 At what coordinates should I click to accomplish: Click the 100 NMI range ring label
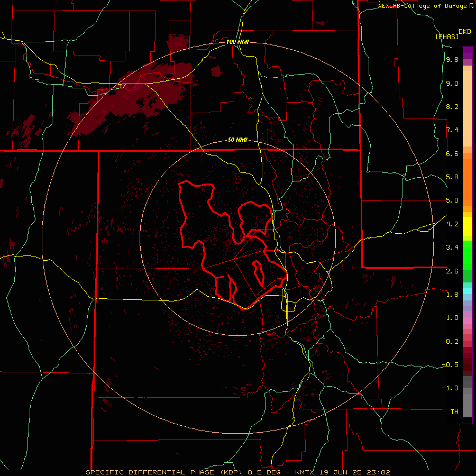(237, 42)
